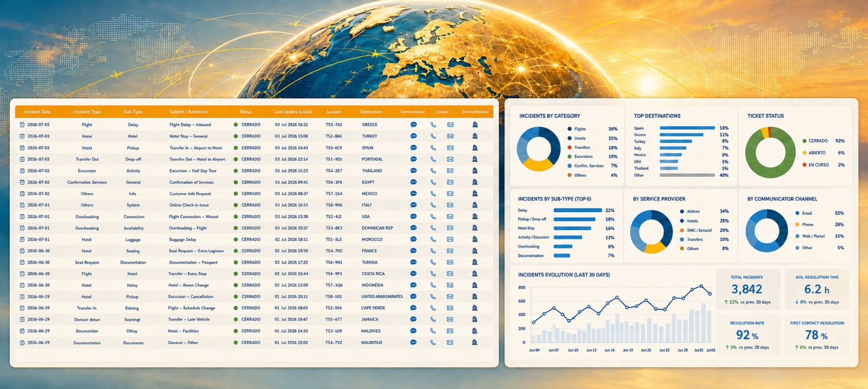The height and width of the screenshot is (389, 868).
Task: Click the phone icon in the MEXICO row
Action: pyautogui.click(x=433, y=193)
